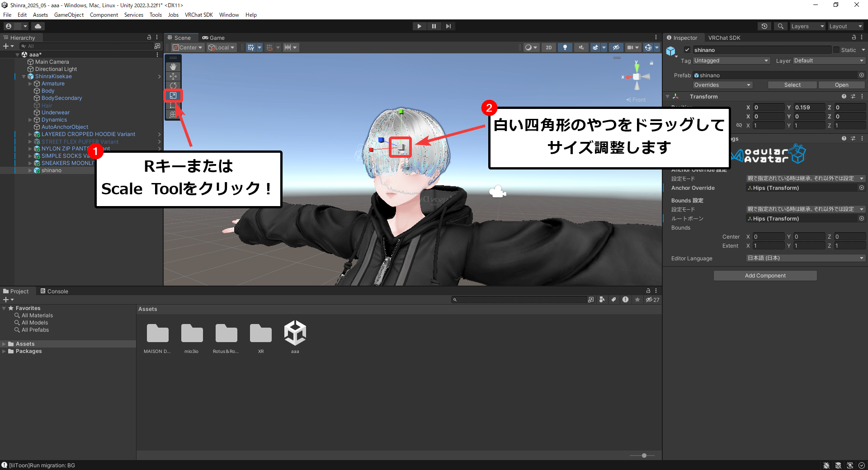This screenshot has height=470, width=868.
Task: Toggle Project favorites star filter icon
Action: click(637, 300)
